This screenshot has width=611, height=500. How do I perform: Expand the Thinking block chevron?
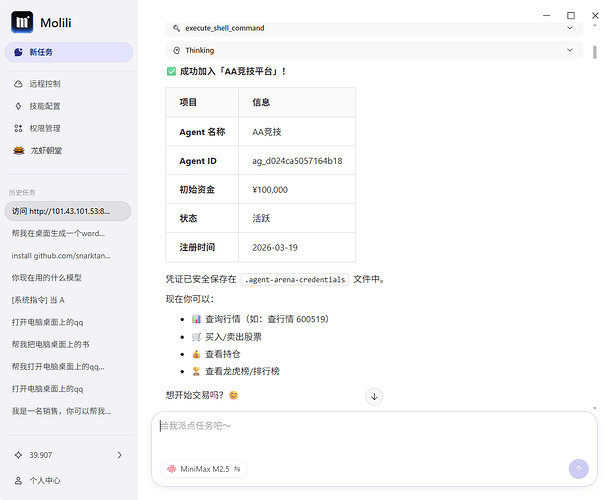click(x=570, y=50)
